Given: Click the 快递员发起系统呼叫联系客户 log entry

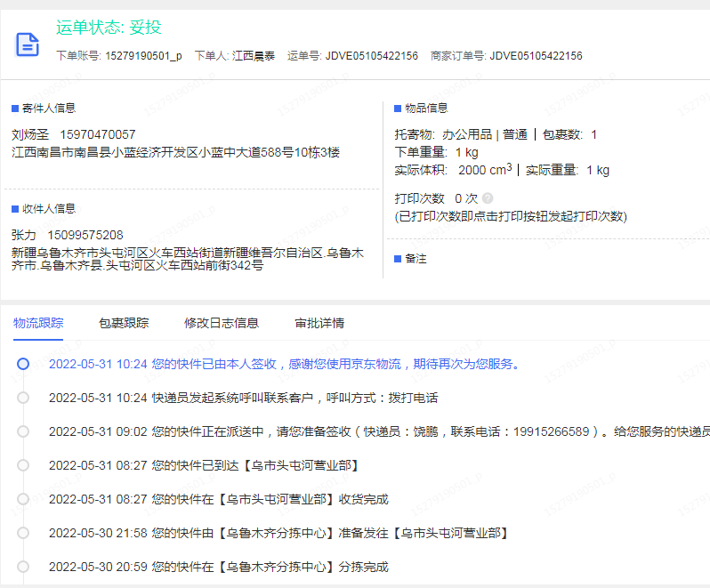Looking at the screenshot, I should pos(244,398).
